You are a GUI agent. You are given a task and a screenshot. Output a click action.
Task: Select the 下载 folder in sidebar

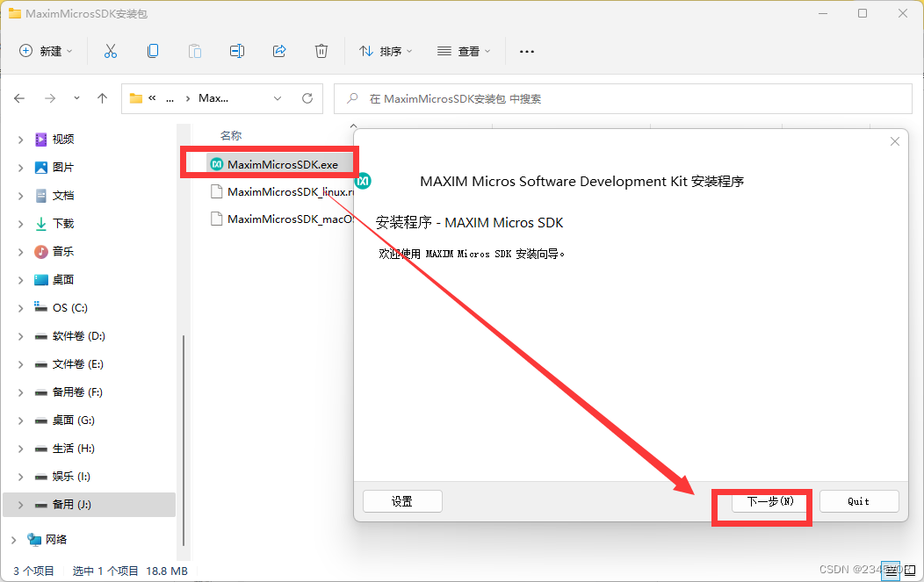63,223
